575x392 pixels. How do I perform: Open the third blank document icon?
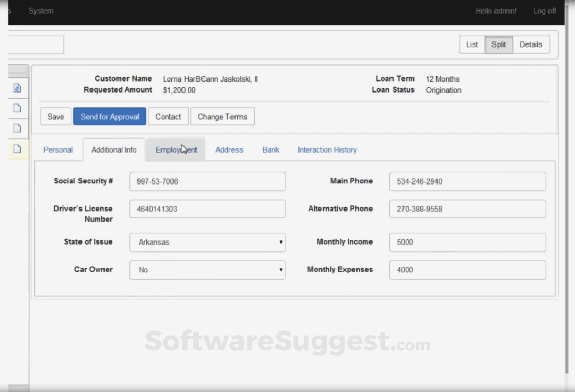point(17,128)
